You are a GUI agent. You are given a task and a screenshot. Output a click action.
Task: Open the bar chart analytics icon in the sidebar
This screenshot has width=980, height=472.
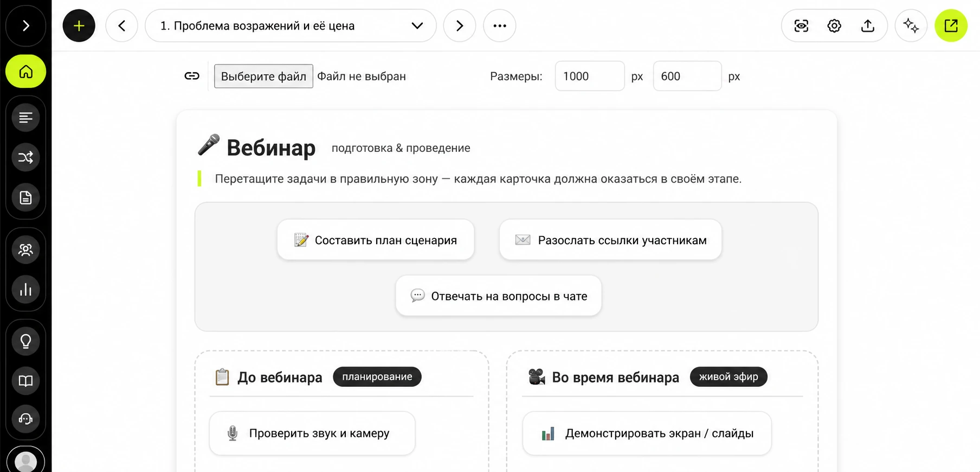click(x=25, y=290)
